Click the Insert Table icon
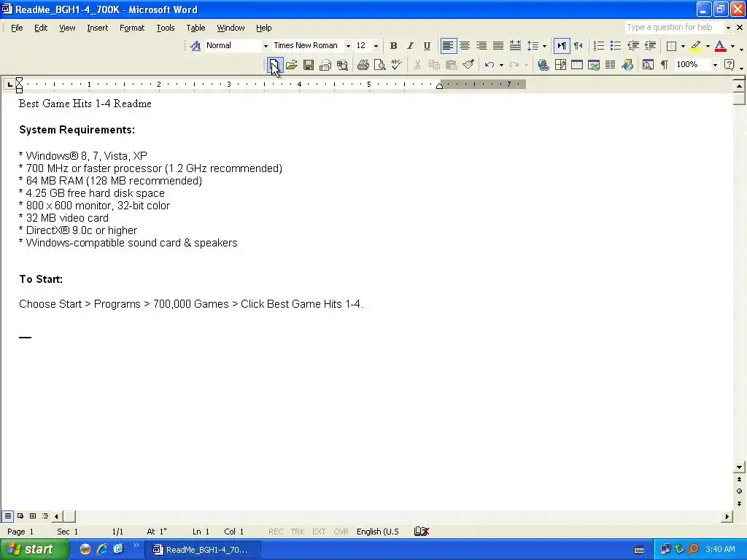 pos(577,65)
